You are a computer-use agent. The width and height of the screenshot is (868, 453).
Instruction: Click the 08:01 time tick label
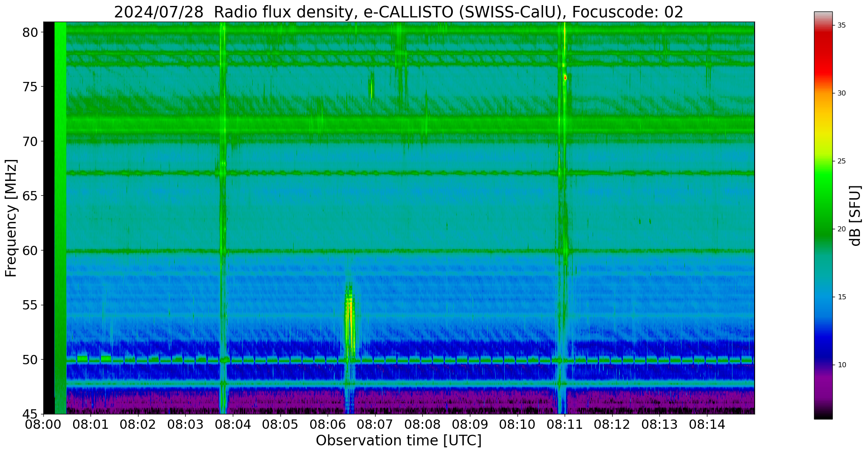tap(90, 425)
